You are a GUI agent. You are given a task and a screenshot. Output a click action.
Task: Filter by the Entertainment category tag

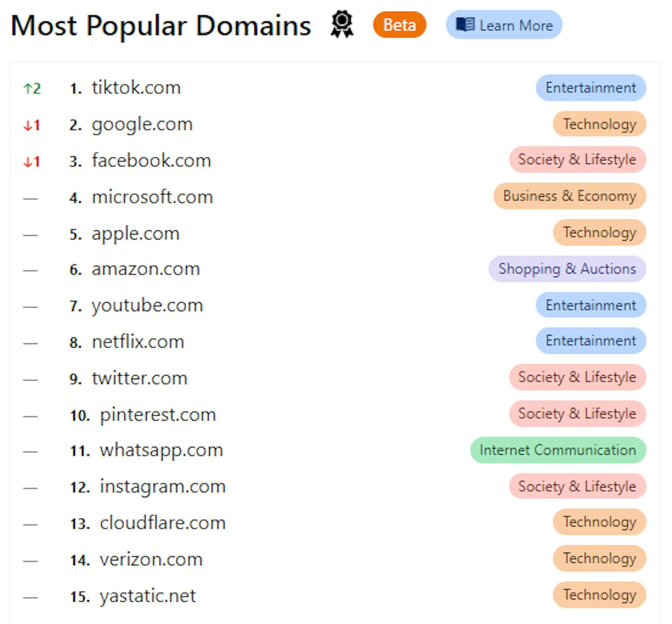590,88
